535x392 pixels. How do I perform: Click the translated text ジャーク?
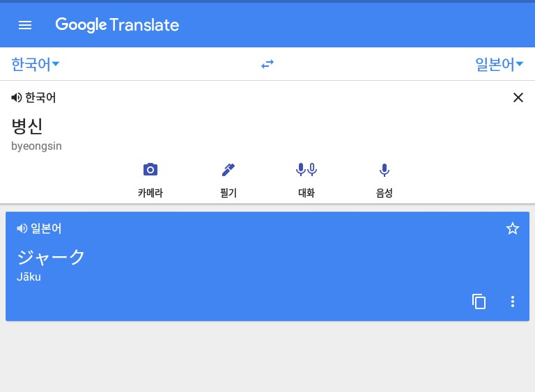pyautogui.click(x=51, y=257)
